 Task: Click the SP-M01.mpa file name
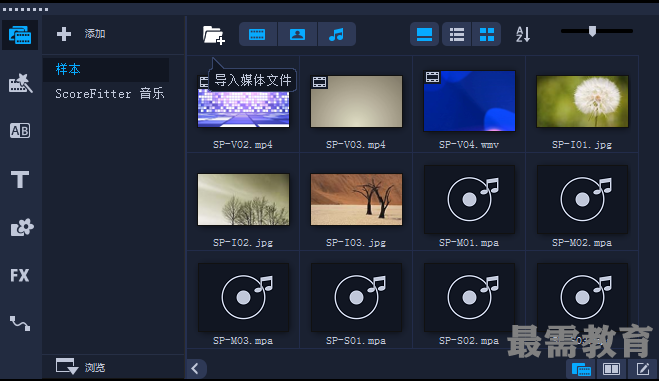point(469,243)
